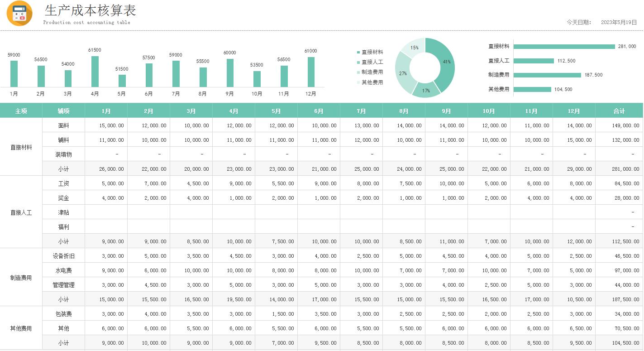Viewport: 644px width, 351px height.
Task: Click the calculator logo icon
Action: pyautogui.click(x=19, y=14)
